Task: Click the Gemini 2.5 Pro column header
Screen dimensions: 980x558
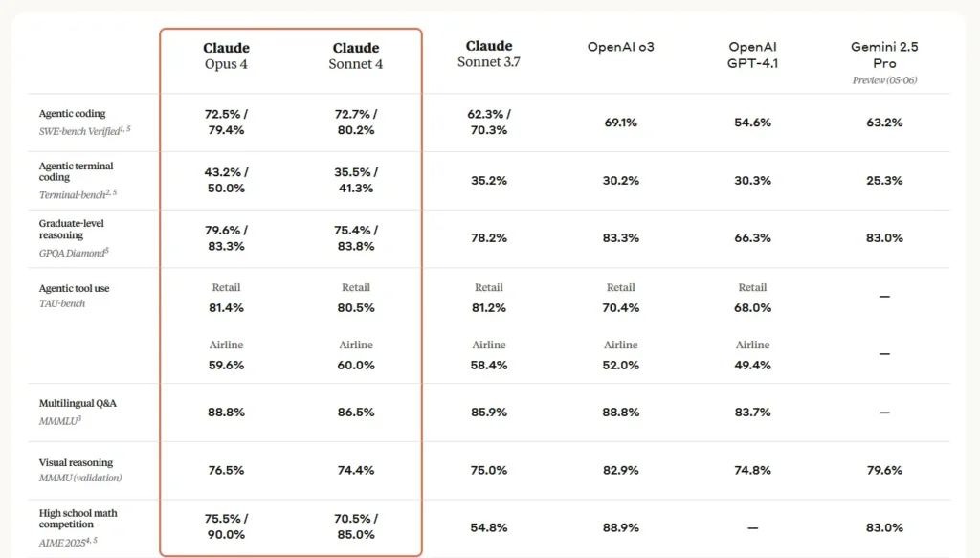Action: coord(883,55)
